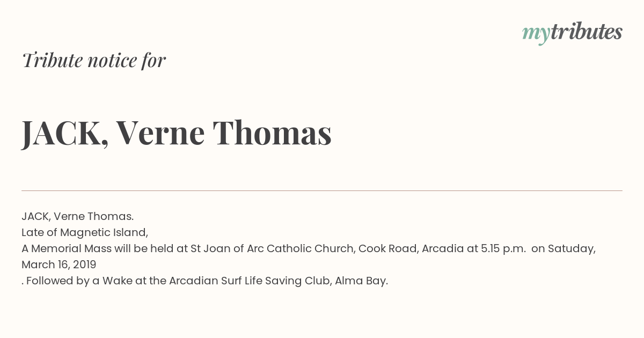Select the "Tribute notice for" heading
644x338 pixels.
tap(94, 60)
